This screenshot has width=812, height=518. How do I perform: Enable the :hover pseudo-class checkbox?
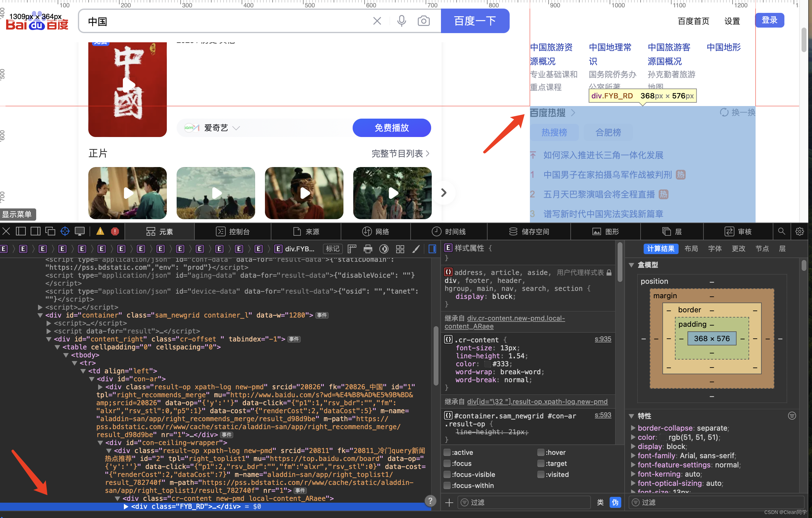point(541,452)
